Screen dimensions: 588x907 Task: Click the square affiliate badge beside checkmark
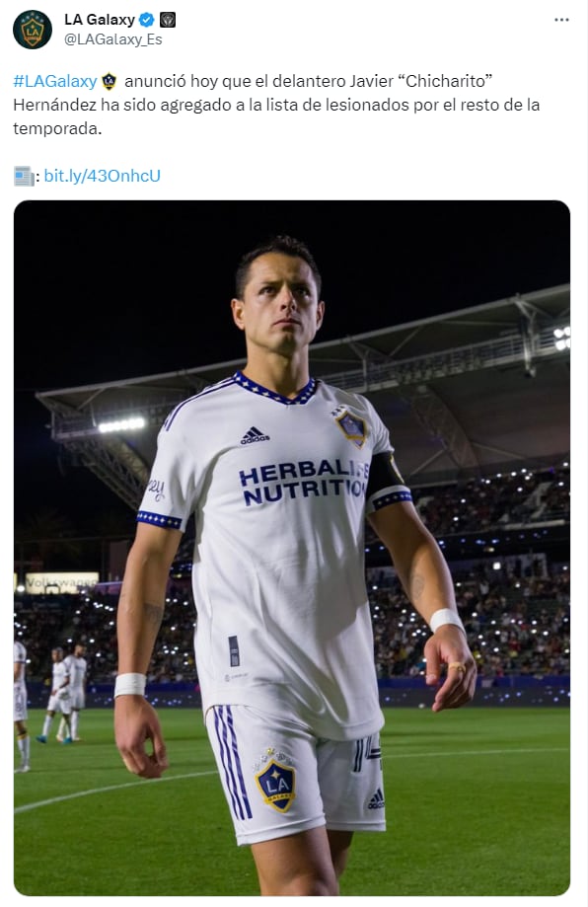(168, 20)
